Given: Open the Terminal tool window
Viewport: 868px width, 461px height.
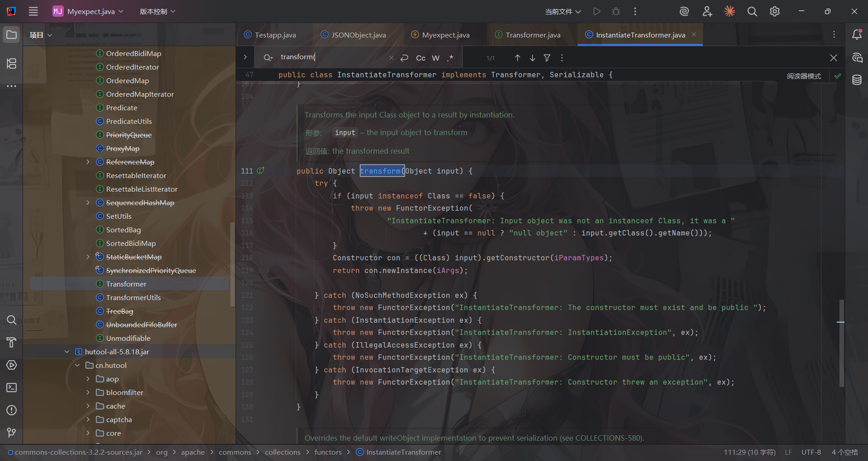Looking at the screenshot, I should point(11,388).
